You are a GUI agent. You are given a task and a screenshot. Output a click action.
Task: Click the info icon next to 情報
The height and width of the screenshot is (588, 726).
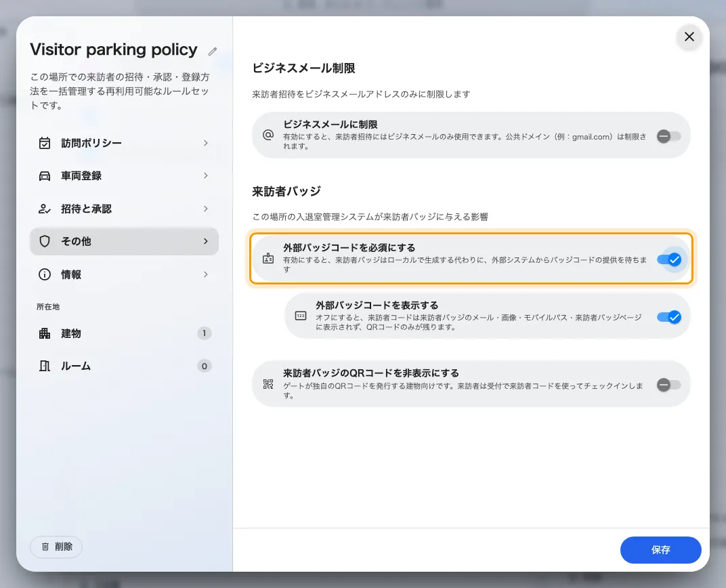pyautogui.click(x=45, y=274)
